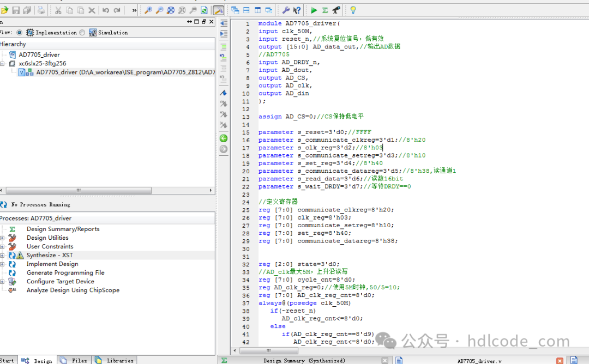Click the hierarchy horizontal scrollbar

(x=79, y=190)
